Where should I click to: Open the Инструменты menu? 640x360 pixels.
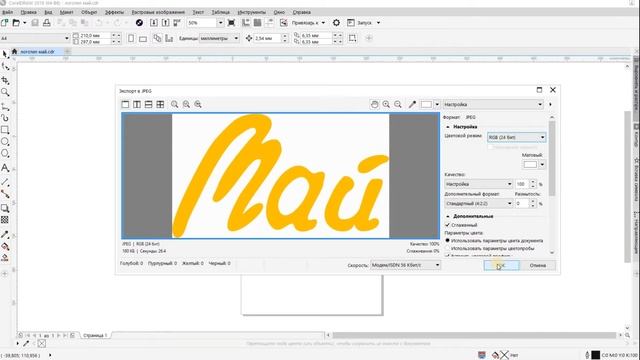[x=251, y=12]
